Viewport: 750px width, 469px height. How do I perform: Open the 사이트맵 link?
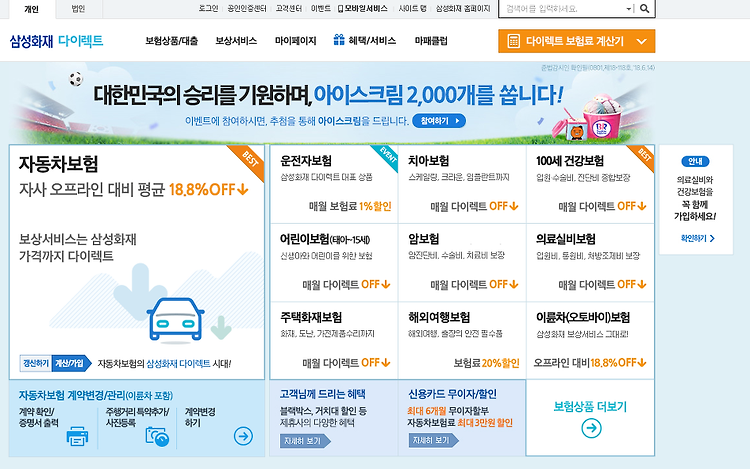click(412, 9)
